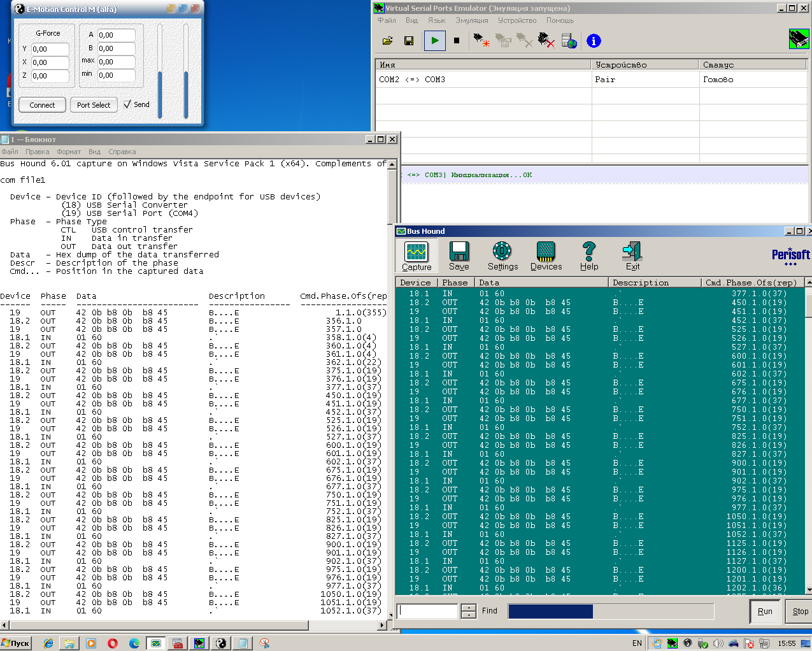This screenshot has width=812, height=651.
Task: Click the G-Force Z value field
Action: click(50, 76)
